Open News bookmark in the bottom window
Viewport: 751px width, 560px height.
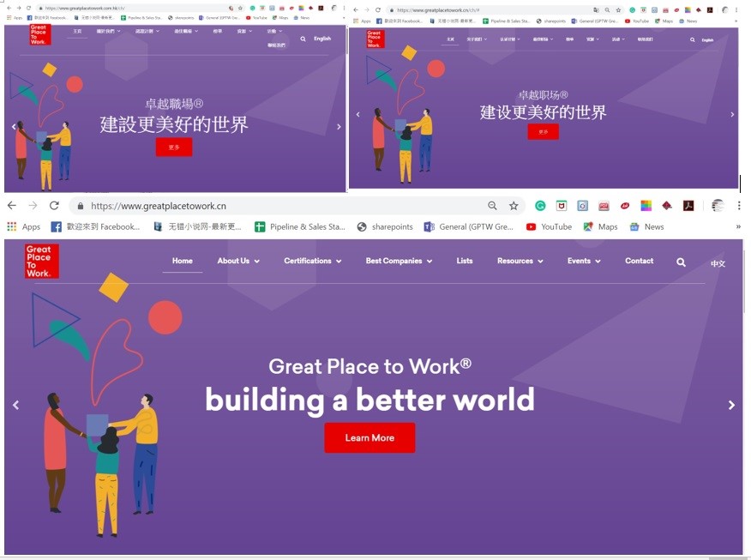[x=646, y=226]
